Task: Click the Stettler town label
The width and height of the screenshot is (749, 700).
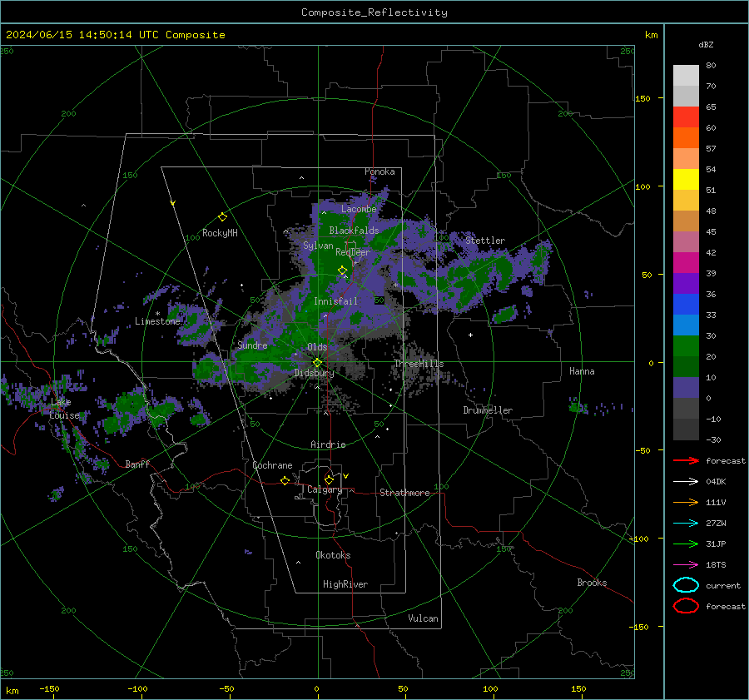Action: point(485,241)
